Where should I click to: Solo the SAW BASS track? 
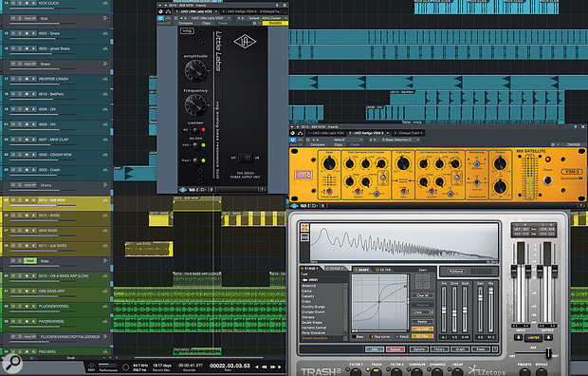pos(20,231)
